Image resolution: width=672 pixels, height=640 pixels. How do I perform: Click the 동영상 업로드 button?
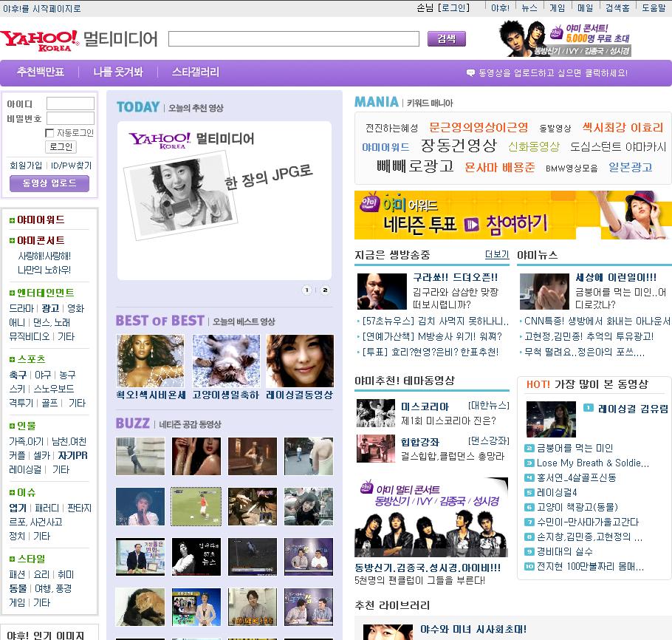[x=49, y=183]
